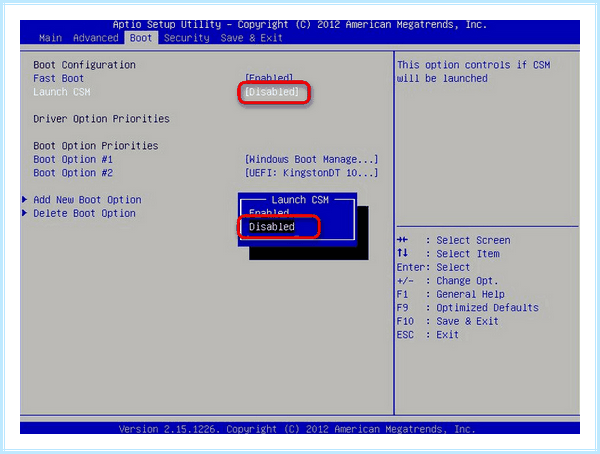Select the Boot Option #2 label

pos(73,173)
